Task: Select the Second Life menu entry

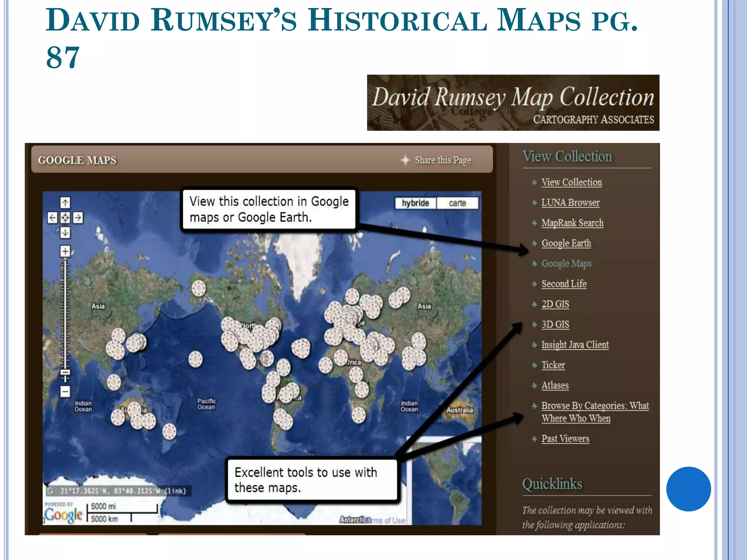Action: 564,284
